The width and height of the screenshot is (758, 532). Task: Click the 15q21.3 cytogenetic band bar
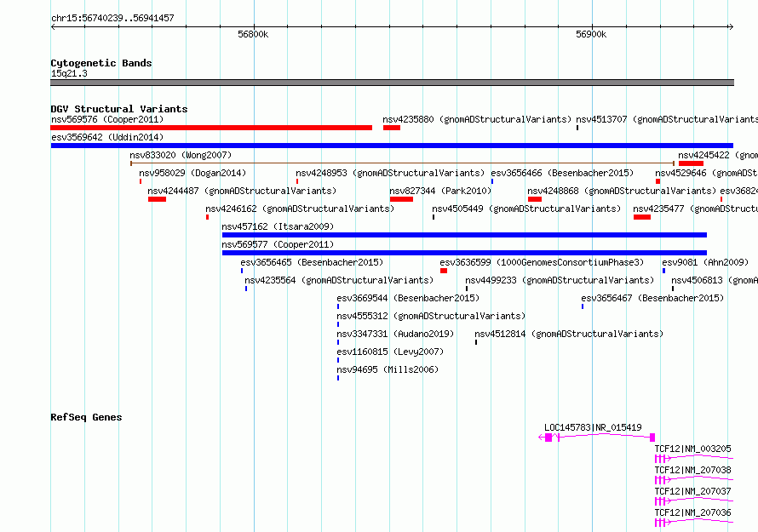[392, 83]
